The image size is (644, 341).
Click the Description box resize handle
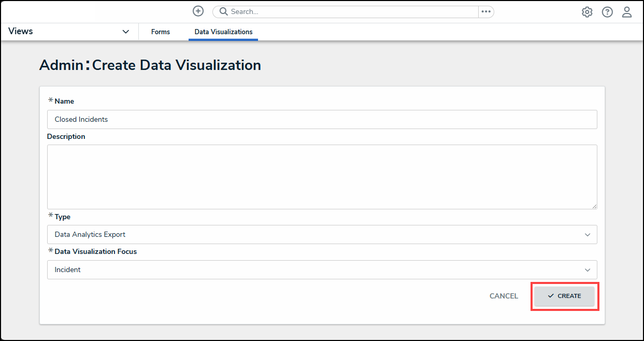[x=594, y=206]
